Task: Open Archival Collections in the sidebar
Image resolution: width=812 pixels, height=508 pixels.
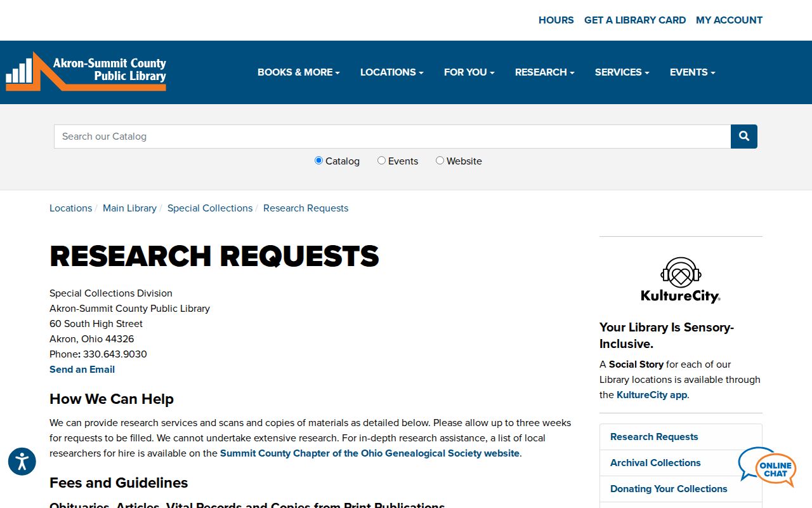Action: [681, 463]
